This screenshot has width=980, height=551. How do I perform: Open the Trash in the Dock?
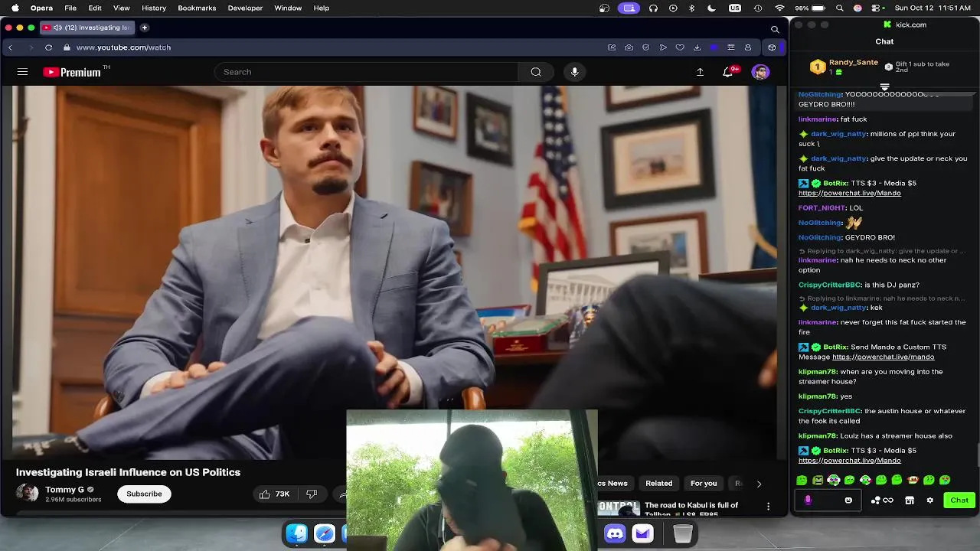tap(682, 533)
